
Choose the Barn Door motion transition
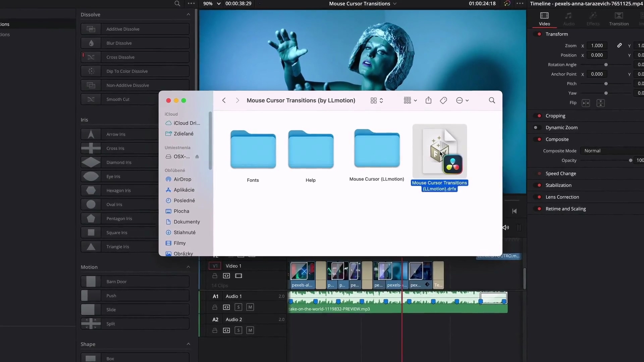[135, 282]
